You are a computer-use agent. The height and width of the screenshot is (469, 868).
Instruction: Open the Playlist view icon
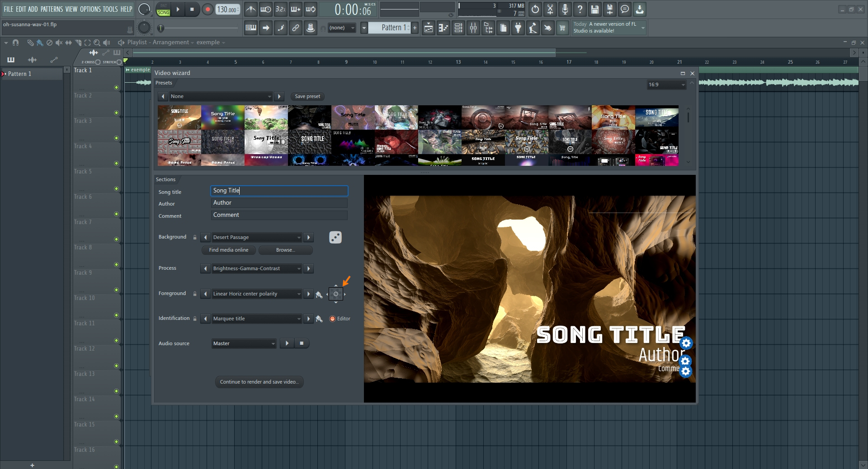click(x=429, y=28)
